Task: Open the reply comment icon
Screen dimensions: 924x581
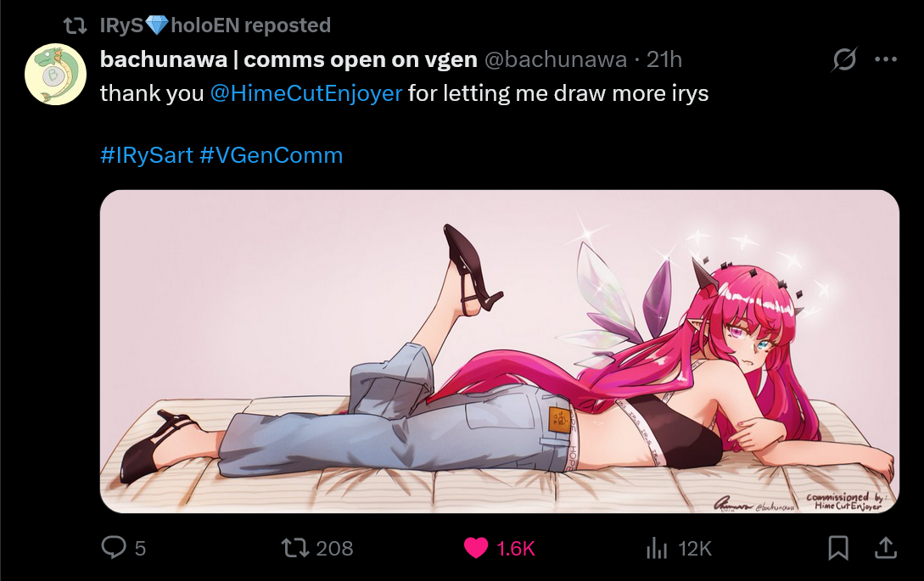Action: tap(114, 547)
